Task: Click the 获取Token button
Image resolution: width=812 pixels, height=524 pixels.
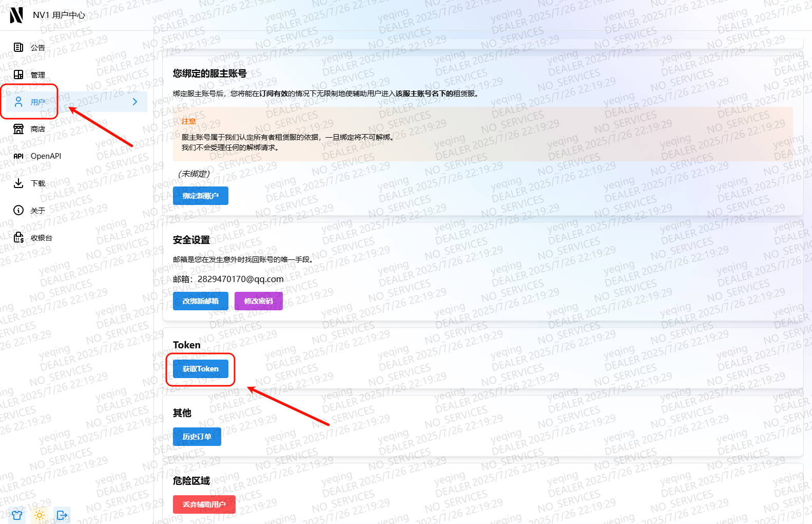Action: coord(201,369)
